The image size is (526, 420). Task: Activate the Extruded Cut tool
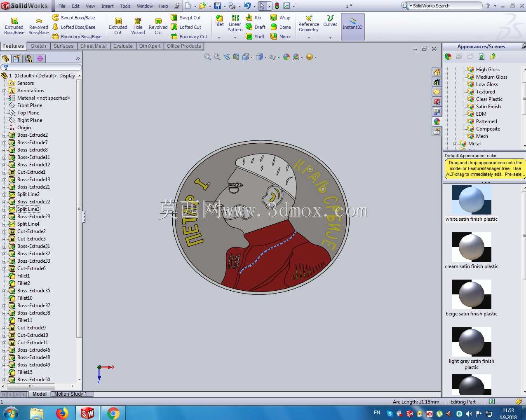(118, 26)
